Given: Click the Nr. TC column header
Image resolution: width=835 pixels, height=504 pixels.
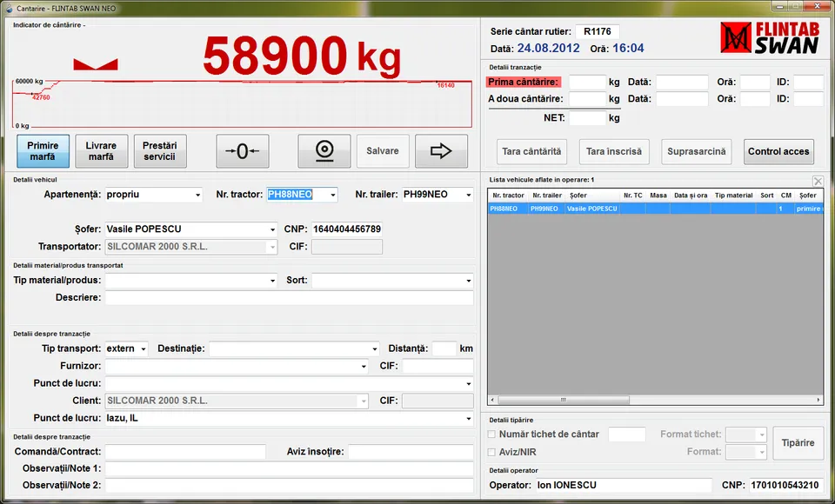Looking at the screenshot, I should pyautogui.click(x=632, y=196).
